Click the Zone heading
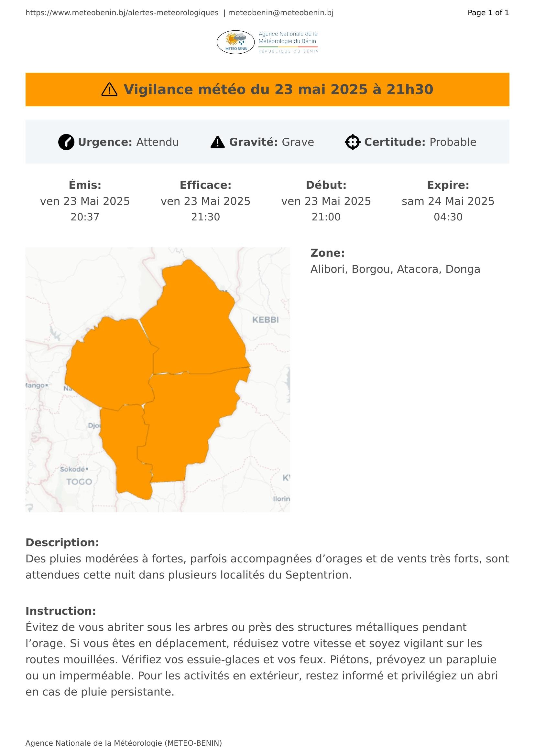 327,253
